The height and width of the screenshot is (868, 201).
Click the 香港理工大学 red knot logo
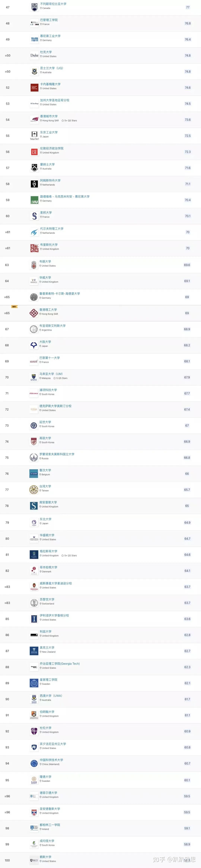[34, 313]
